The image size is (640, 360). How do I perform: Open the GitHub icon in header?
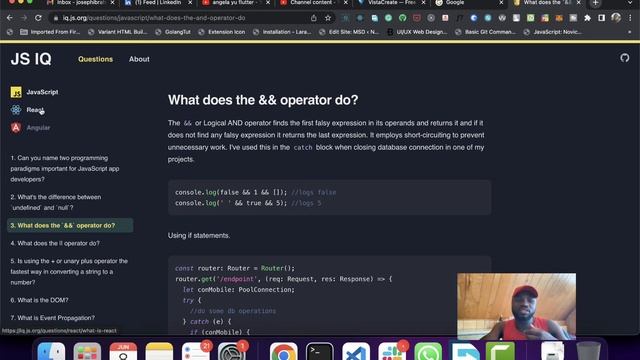point(624,58)
